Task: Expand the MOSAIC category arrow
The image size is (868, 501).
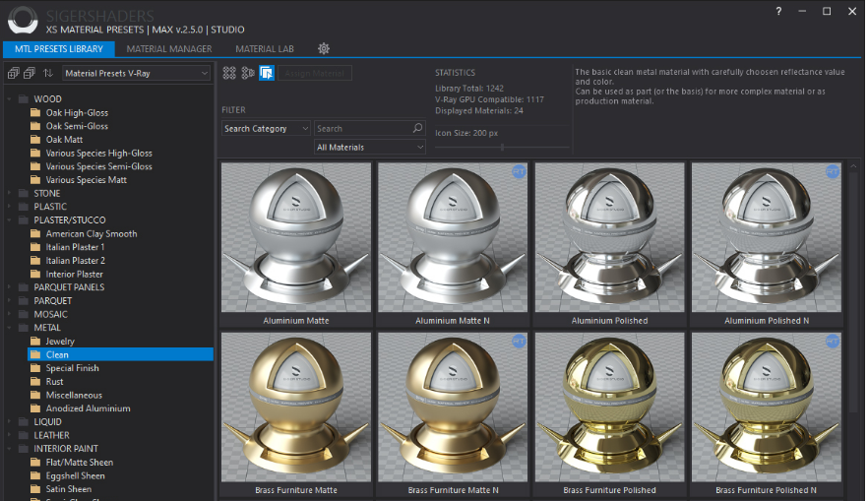Action: 10,314
